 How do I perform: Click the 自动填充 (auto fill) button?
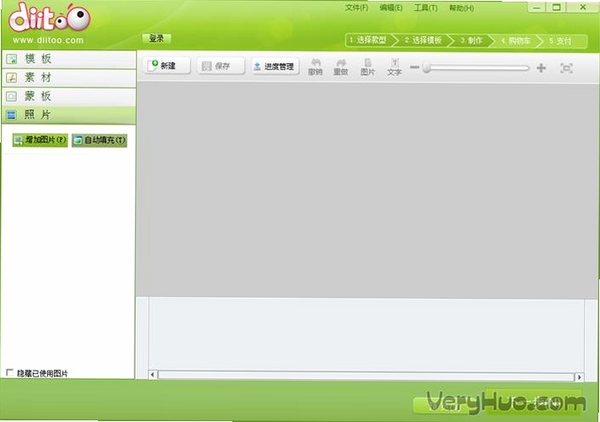pyautogui.click(x=99, y=140)
